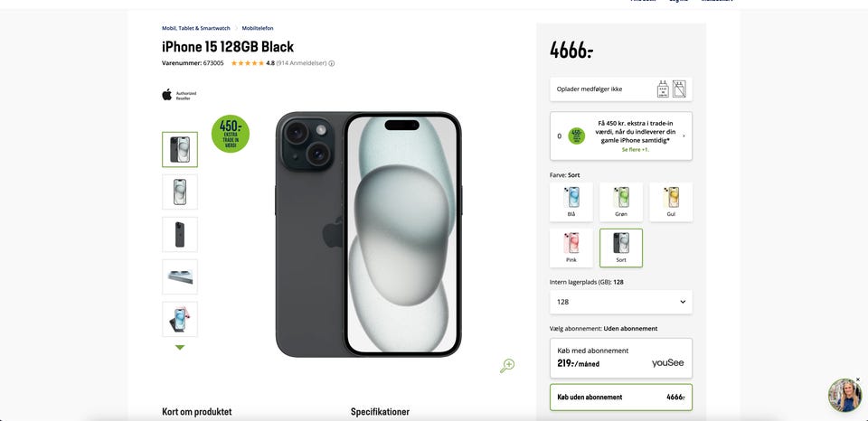Image resolution: width=868 pixels, height=421 pixels.
Task: Select the Blå color option
Action: 571,201
